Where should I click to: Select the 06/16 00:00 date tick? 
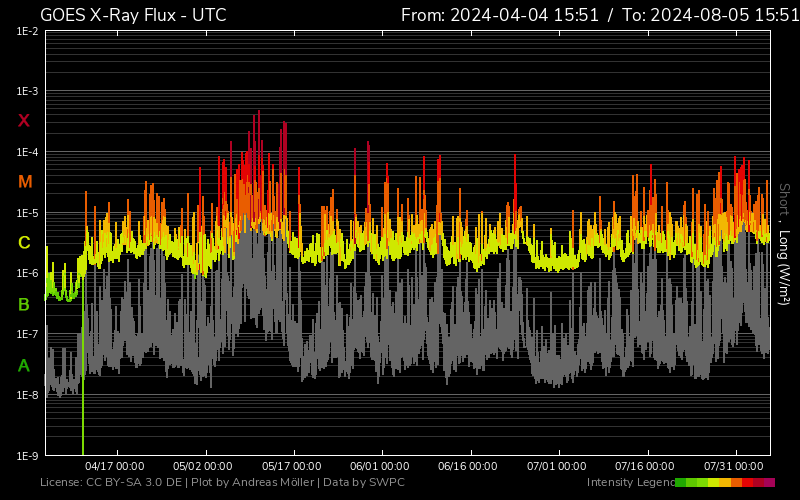468,466
